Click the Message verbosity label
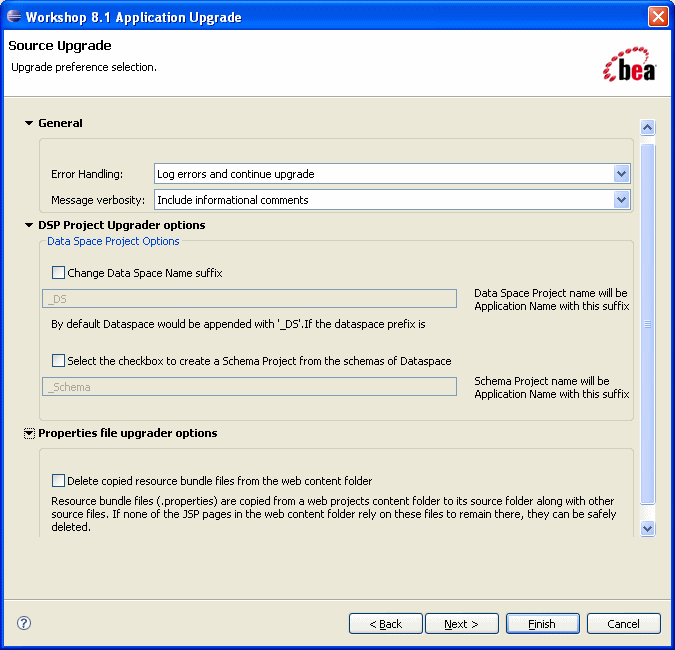This screenshot has width=675, height=650. tap(98, 200)
